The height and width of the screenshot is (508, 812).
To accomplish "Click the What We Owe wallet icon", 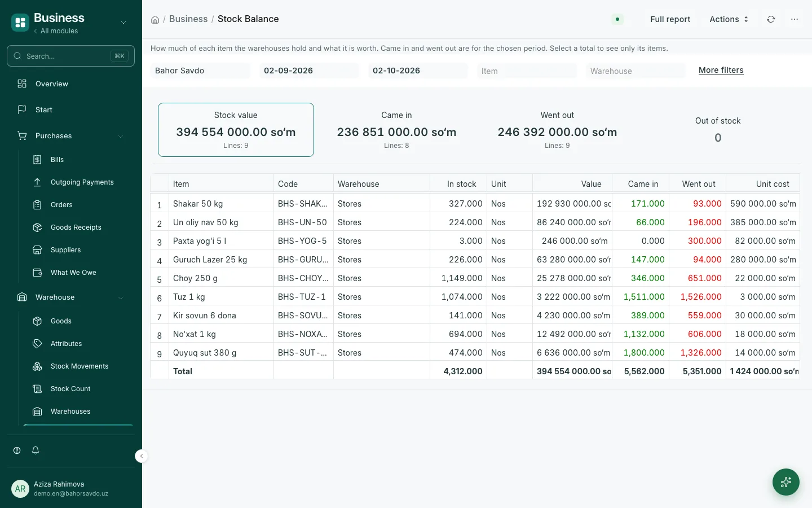I will pyautogui.click(x=37, y=273).
